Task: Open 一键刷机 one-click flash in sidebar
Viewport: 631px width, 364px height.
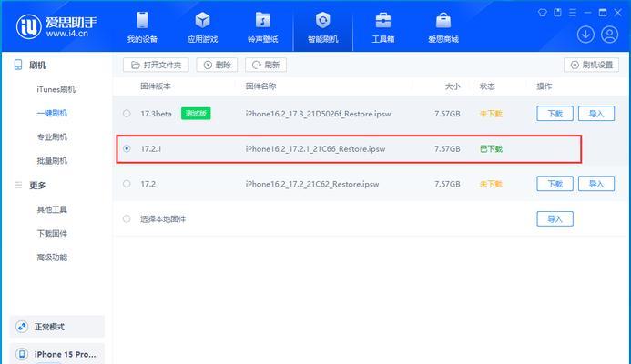Action: click(x=52, y=113)
